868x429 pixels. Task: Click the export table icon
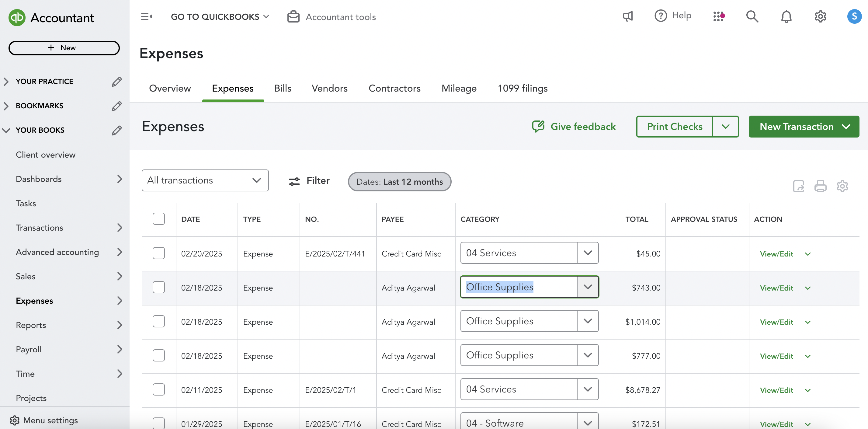point(798,186)
